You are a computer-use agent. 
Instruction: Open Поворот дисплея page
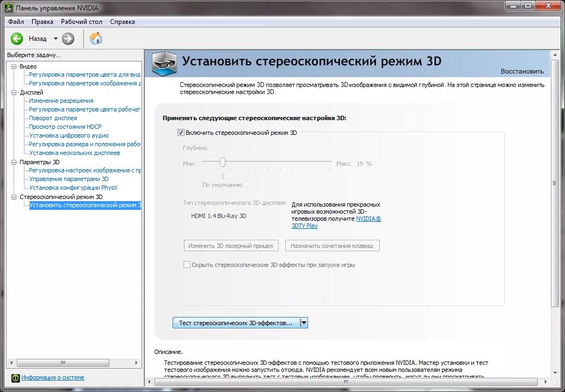tap(53, 118)
